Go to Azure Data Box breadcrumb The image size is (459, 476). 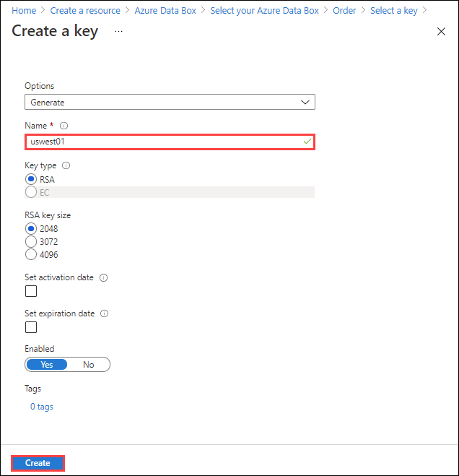(165, 11)
